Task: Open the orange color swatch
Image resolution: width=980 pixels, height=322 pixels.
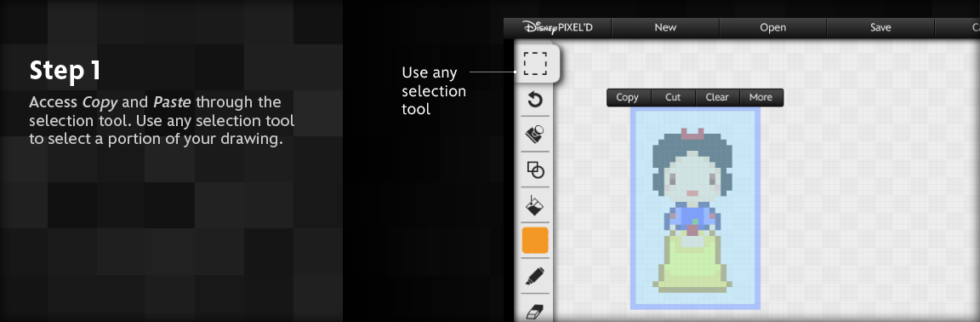Action: 535,240
